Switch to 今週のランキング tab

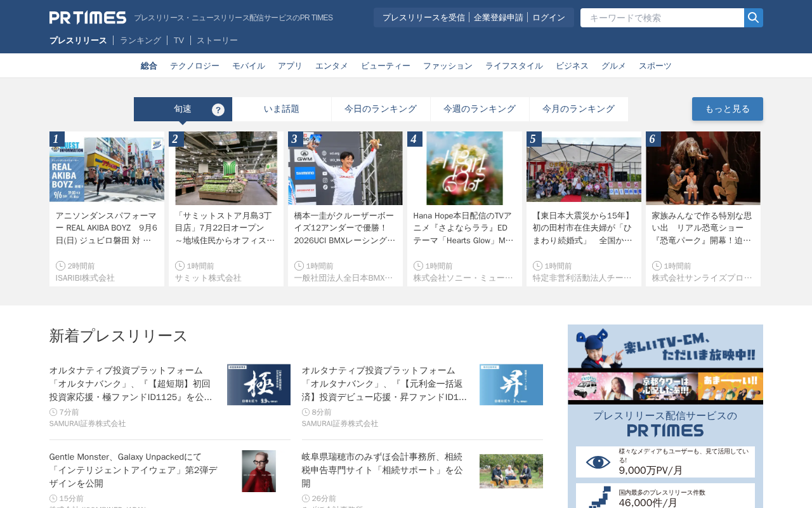480,109
